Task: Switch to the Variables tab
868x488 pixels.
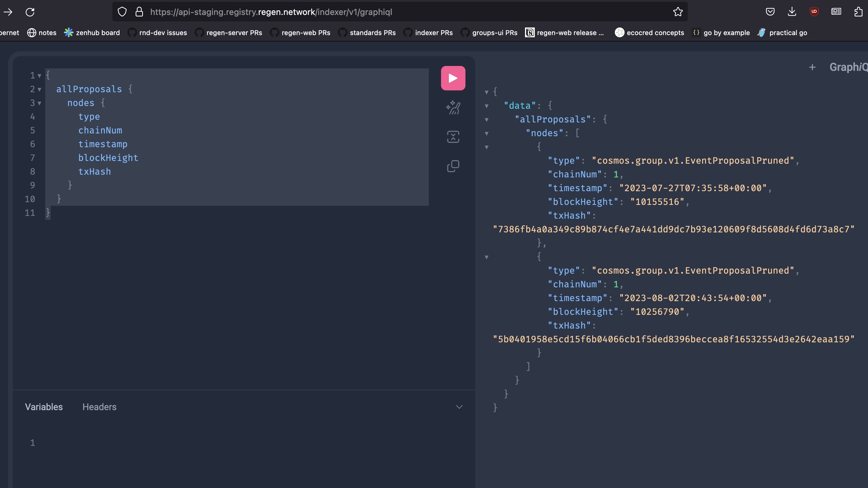Action: pyautogui.click(x=44, y=407)
